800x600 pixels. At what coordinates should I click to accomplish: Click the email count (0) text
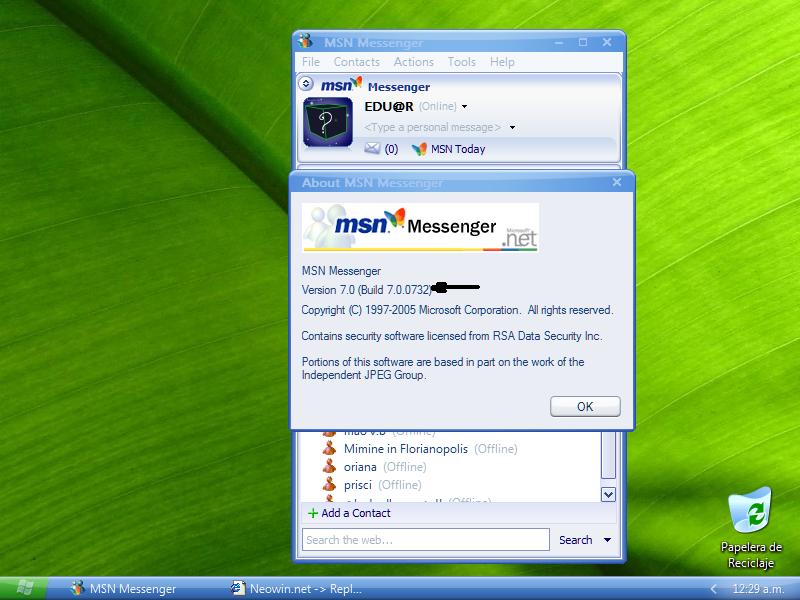pyautogui.click(x=391, y=149)
